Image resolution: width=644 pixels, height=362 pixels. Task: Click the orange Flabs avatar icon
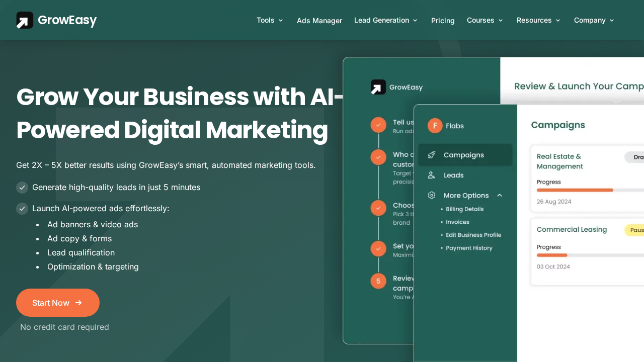(x=435, y=126)
